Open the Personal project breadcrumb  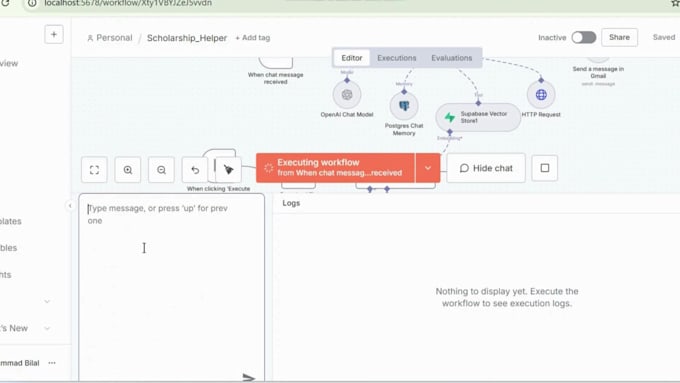coord(109,38)
